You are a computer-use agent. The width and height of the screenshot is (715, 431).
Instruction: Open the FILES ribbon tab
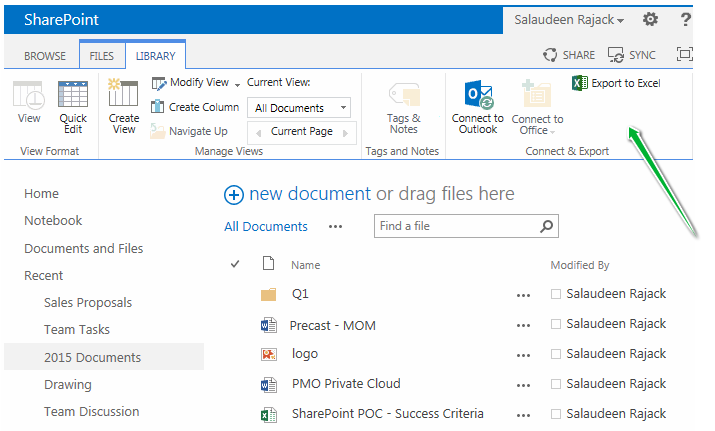[x=101, y=56]
